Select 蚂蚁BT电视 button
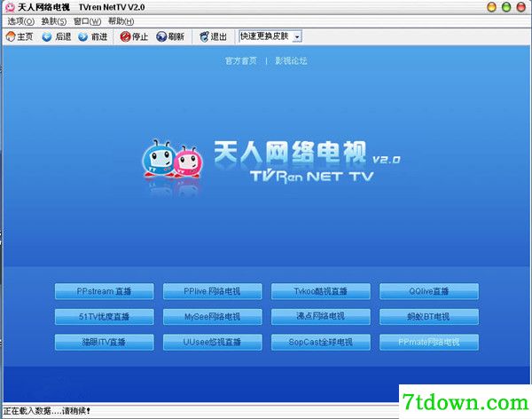 coord(429,317)
